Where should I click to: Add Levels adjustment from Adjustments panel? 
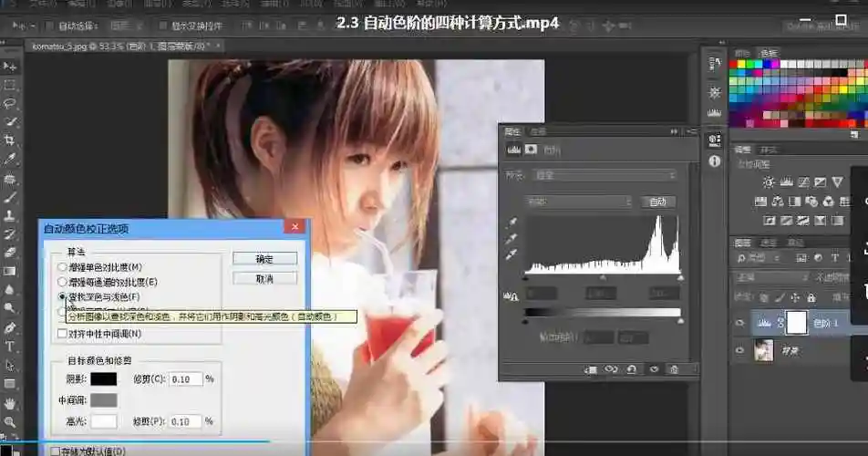click(786, 182)
